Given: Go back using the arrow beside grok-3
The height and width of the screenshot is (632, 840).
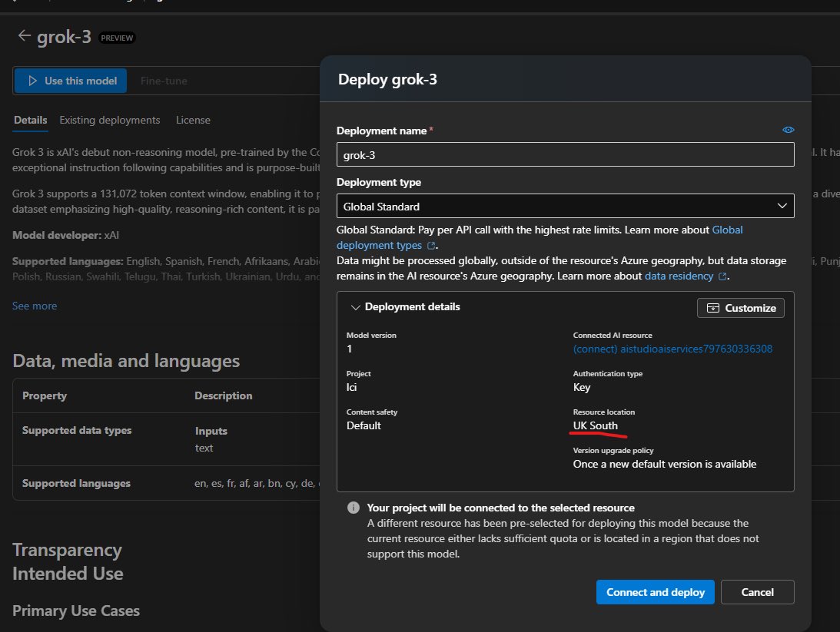Looking at the screenshot, I should point(24,36).
